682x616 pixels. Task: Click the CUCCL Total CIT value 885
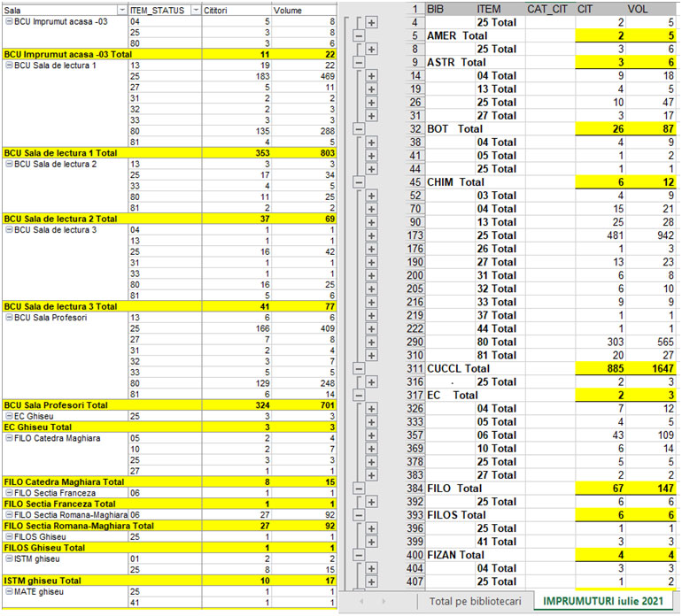click(601, 369)
